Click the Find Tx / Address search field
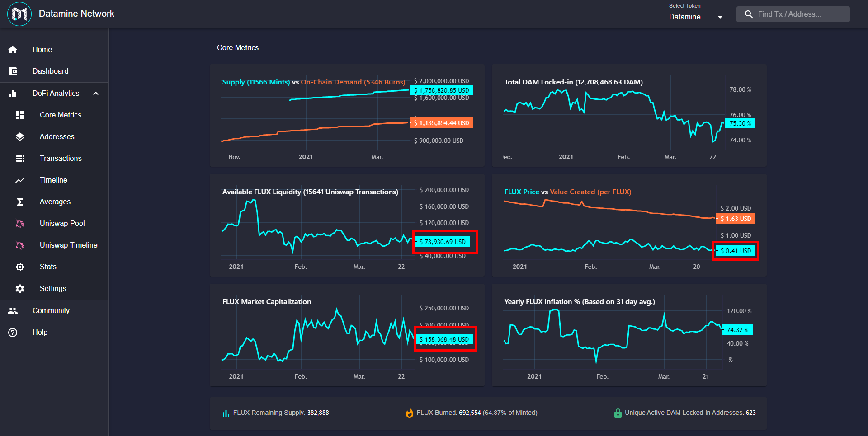 pyautogui.click(x=793, y=14)
